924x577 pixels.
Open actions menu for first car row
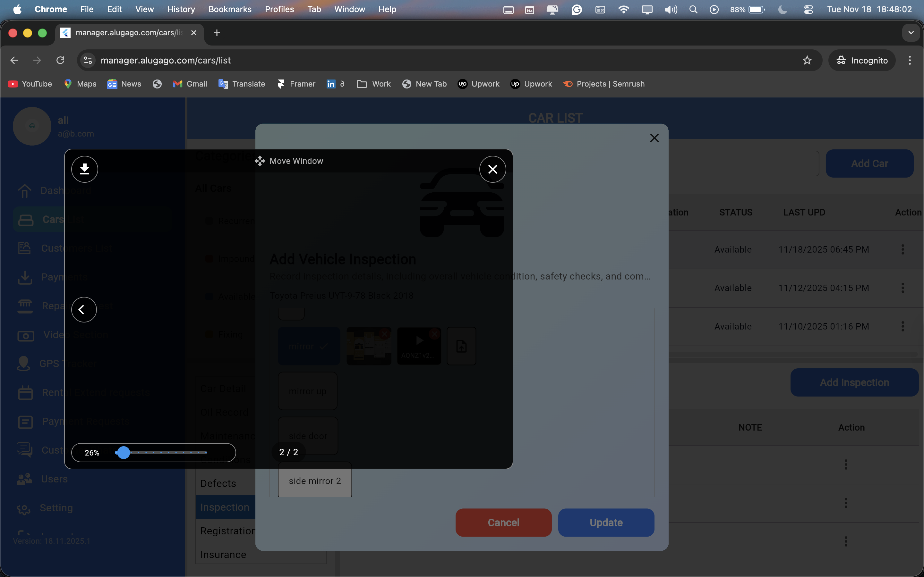tap(903, 250)
